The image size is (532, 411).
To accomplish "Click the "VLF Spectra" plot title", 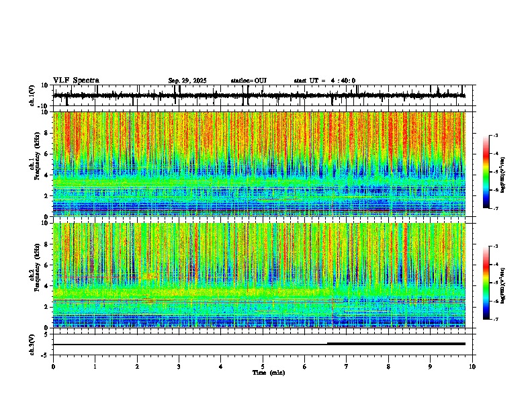I will point(76,81).
